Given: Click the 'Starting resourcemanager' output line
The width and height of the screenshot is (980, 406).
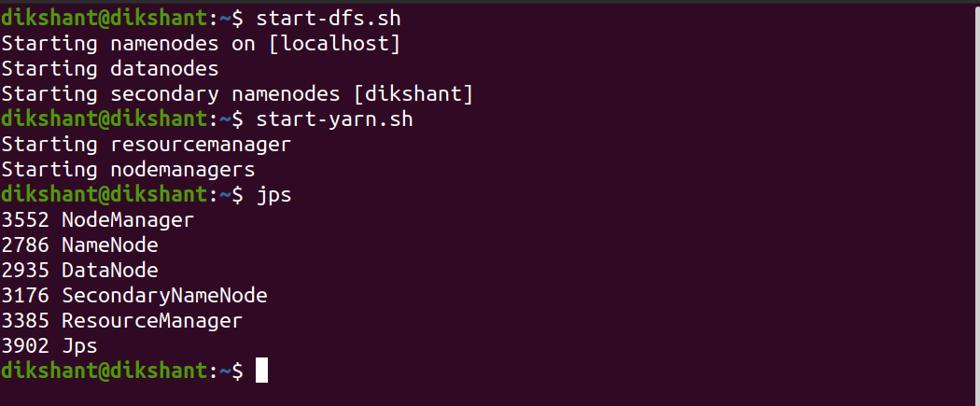Looking at the screenshot, I should pos(146,145).
